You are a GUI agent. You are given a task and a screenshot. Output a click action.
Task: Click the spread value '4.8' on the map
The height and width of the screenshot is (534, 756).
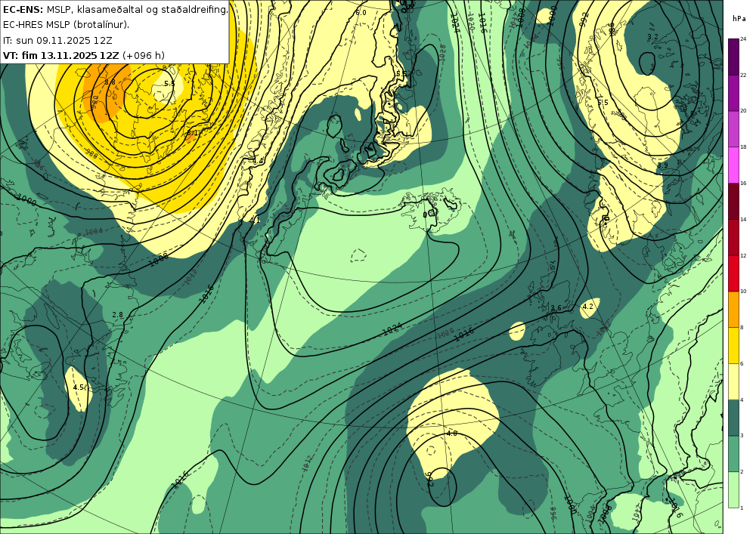[452, 434]
